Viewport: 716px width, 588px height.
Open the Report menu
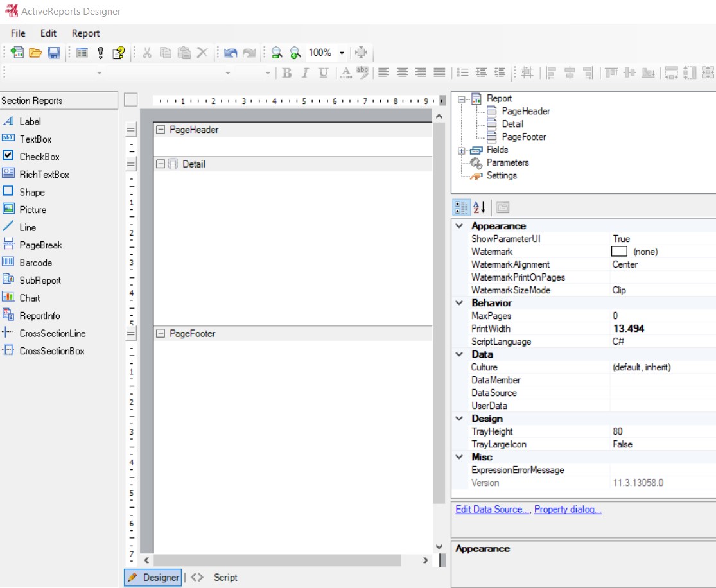coord(85,33)
